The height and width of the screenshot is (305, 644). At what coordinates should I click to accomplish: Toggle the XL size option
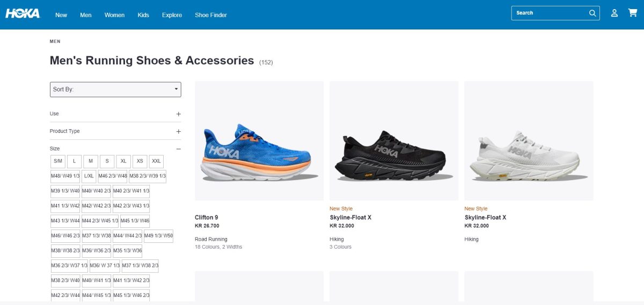[x=123, y=161]
